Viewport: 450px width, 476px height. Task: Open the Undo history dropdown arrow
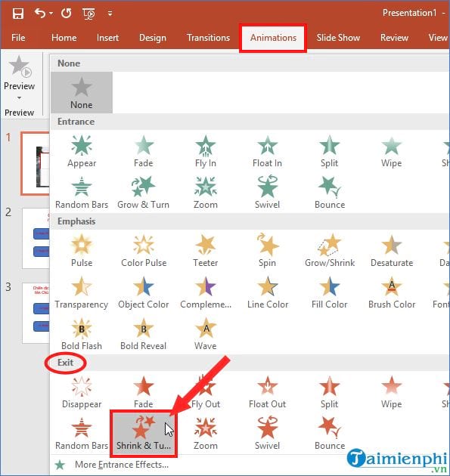point(51,14)
